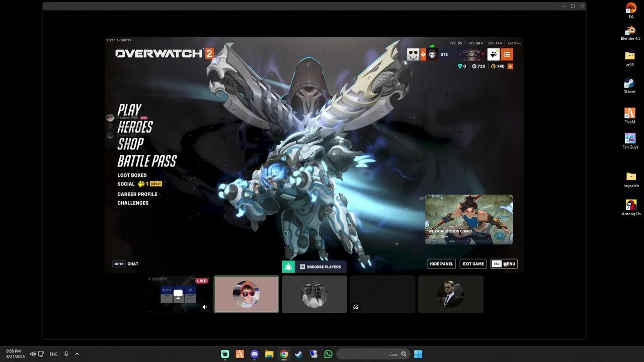Add coins with the orange plus button
This screenshot has width=644, height=362.
click(510, 66)
